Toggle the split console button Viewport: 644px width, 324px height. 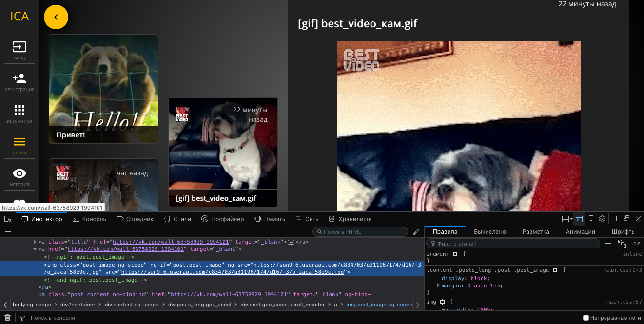coord(579,219)
